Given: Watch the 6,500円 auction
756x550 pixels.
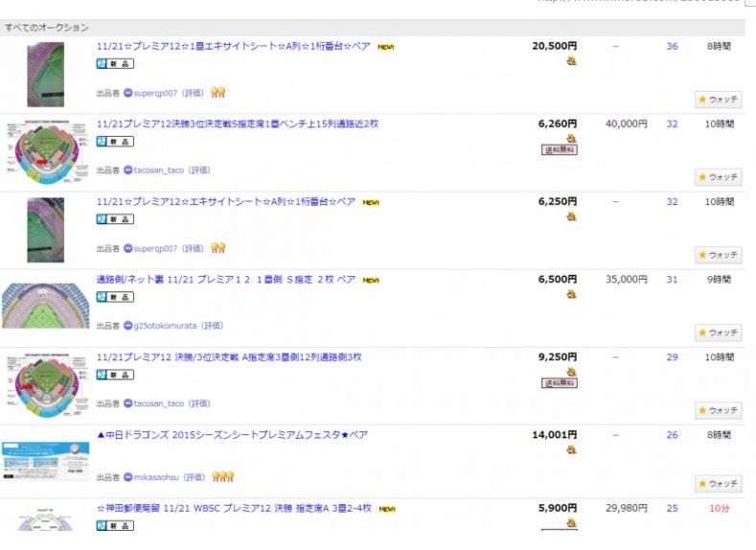Looking at the screenshot, I should 718,332.
